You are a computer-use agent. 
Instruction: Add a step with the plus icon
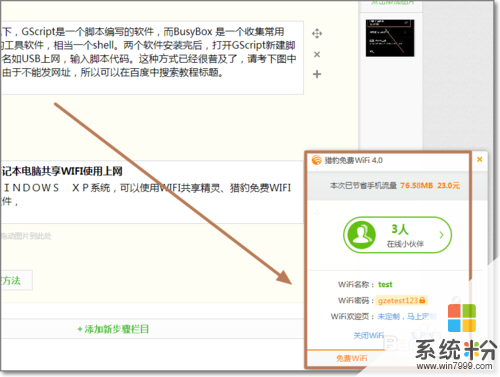tap(317, 74)
